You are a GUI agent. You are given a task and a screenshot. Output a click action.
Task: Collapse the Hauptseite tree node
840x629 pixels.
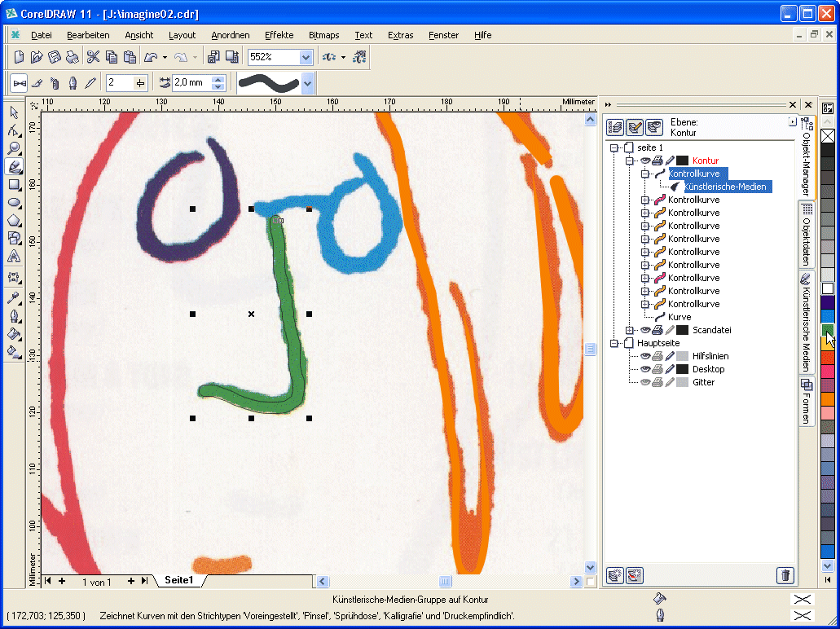point(614,344)
